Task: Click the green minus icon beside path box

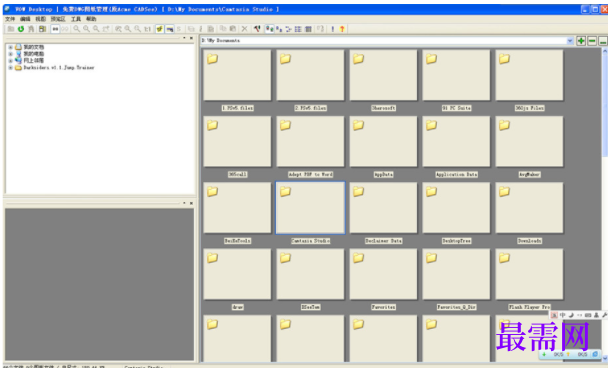Action: (x=592, y=41)
